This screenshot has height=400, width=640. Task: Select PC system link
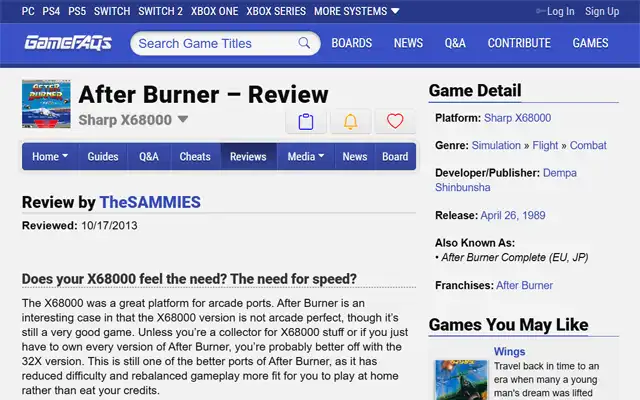tap(28, 11)
